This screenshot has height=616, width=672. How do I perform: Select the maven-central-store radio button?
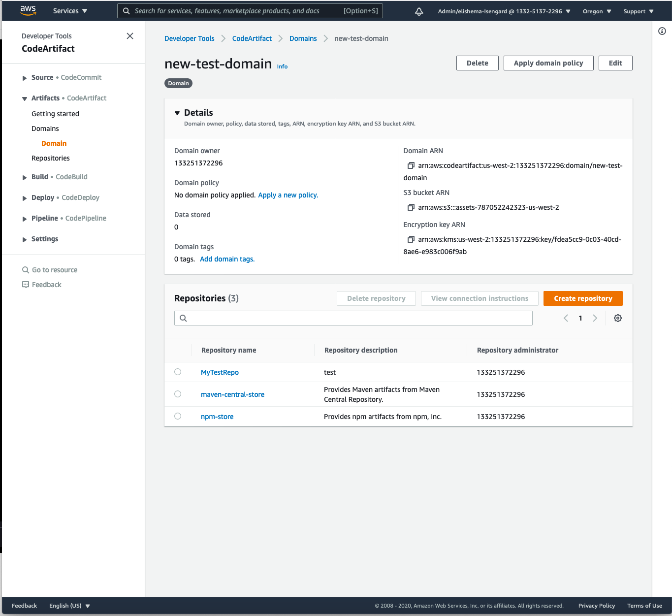[x=178, y=394]
